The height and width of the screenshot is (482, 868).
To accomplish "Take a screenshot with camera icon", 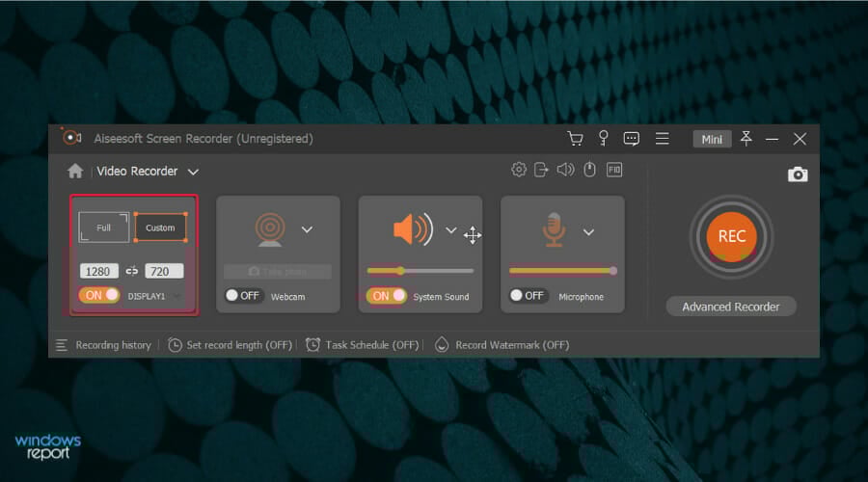I will [798, 174].
